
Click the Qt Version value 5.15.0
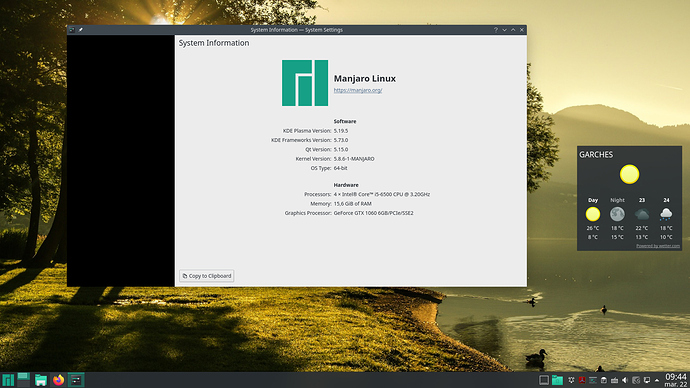[x=341, y=150]
